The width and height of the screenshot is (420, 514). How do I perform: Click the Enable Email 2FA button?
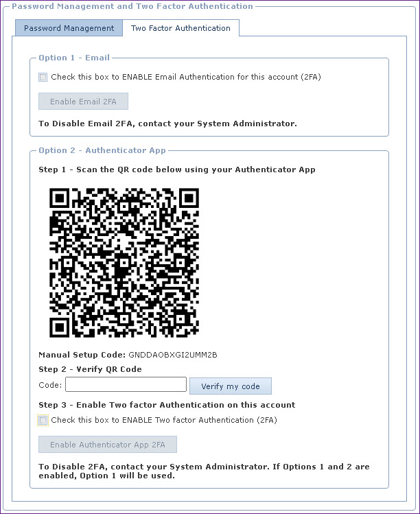[83, 102]
